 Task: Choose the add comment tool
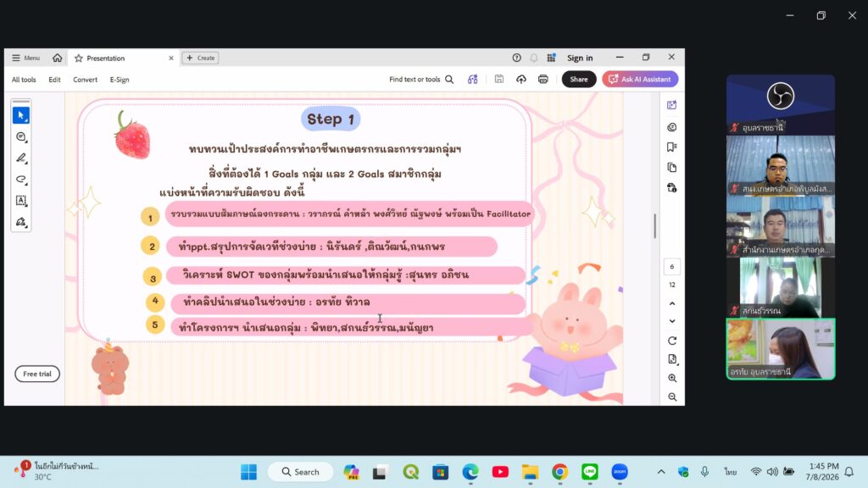pos(21,136)
